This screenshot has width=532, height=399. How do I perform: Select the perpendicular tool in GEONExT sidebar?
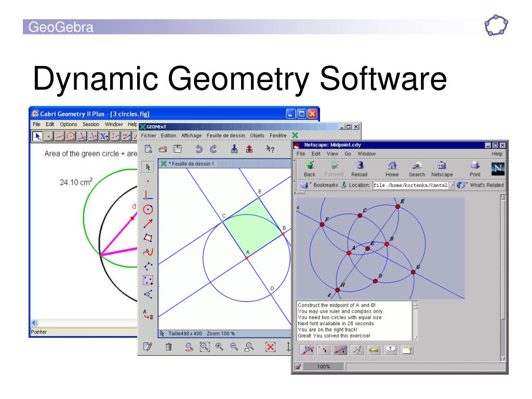click(x=147, y=195)
